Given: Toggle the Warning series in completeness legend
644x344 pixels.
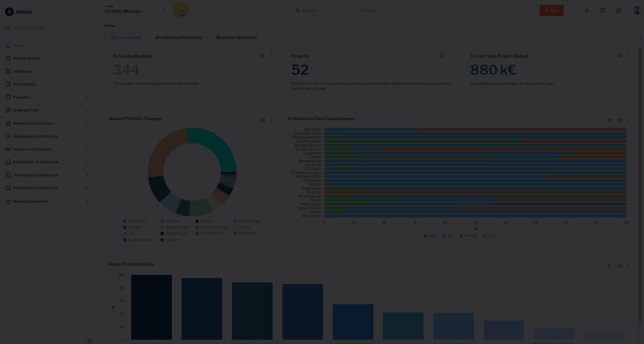Looking at the screenshot, I should point(468,236).
